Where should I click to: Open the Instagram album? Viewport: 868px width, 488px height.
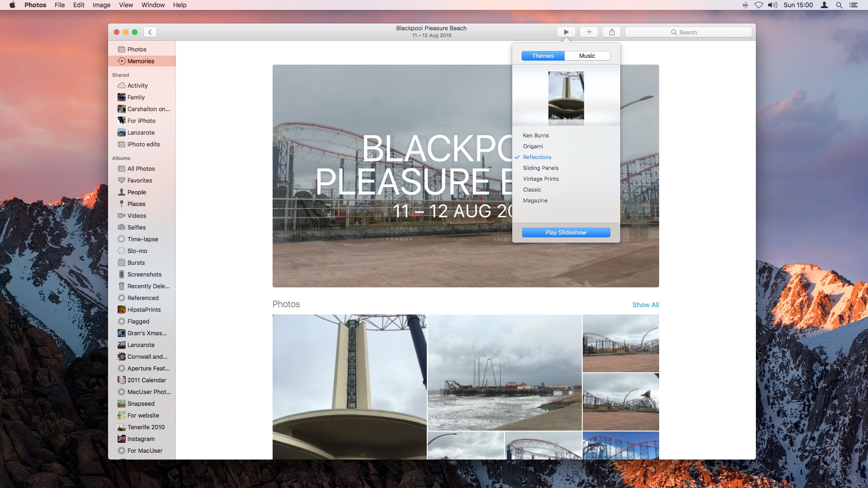click(142, 439)
